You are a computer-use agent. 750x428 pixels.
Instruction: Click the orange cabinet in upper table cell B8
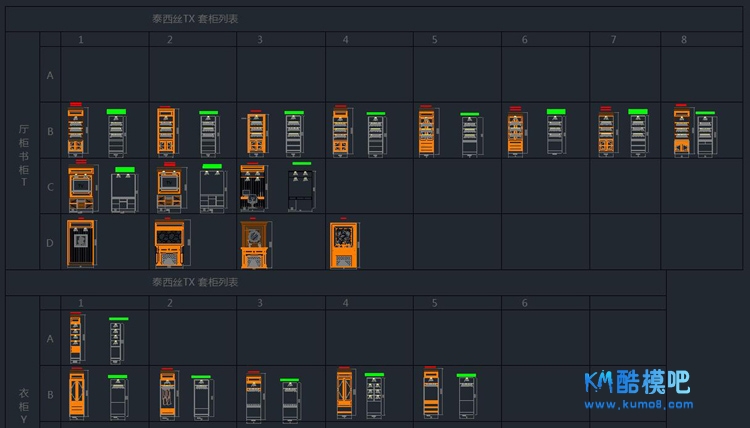tap(682, 131)
